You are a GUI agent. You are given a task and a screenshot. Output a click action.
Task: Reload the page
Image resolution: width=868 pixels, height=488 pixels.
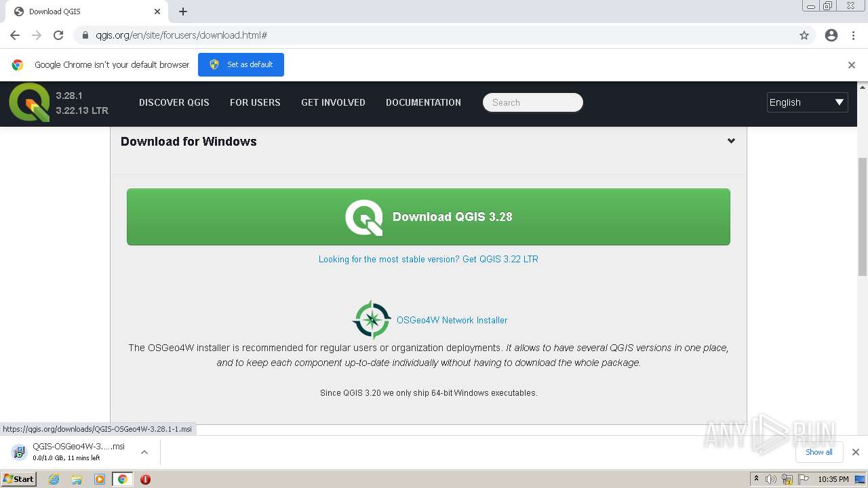tap(58, 35)
